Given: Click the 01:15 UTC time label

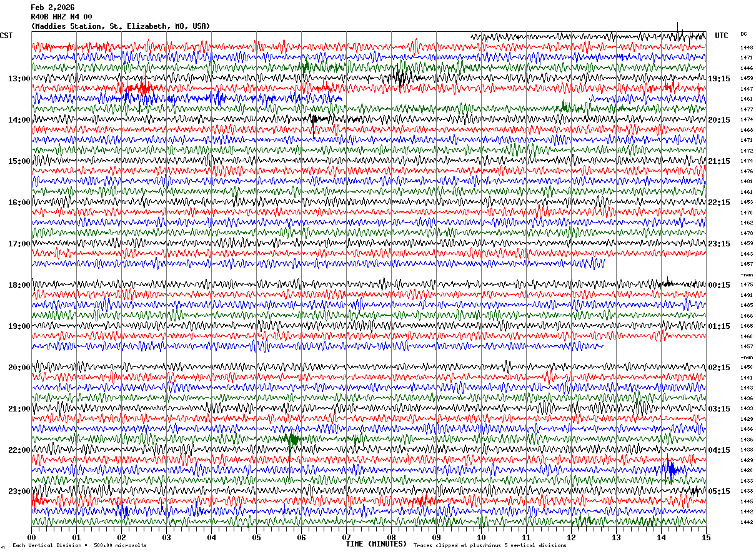Looking at the screenshot, I should [x=719, y=326].
